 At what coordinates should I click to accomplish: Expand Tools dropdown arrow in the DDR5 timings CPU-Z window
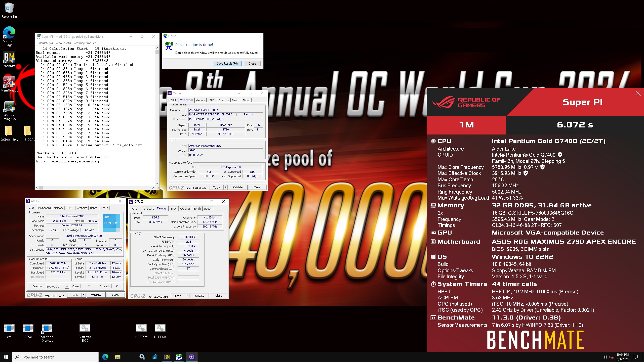tap(187, 296)
